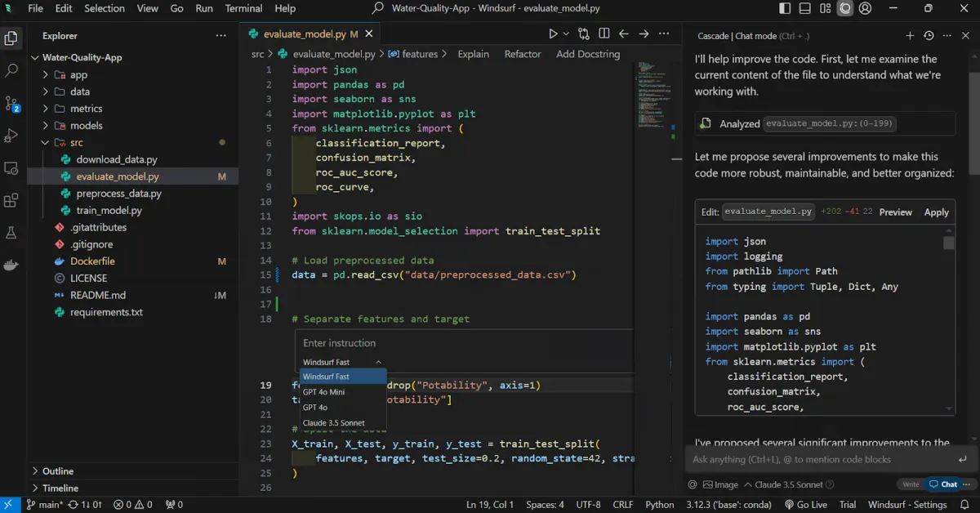Open the Run and Debug view
The width and height of the screenshot is (980, 513).
(11, 136)
